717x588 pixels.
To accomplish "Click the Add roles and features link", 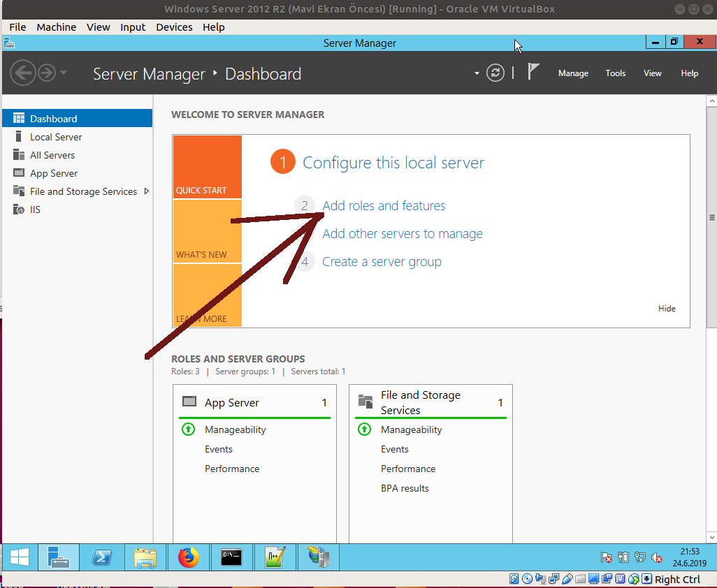I will (384, 205).
